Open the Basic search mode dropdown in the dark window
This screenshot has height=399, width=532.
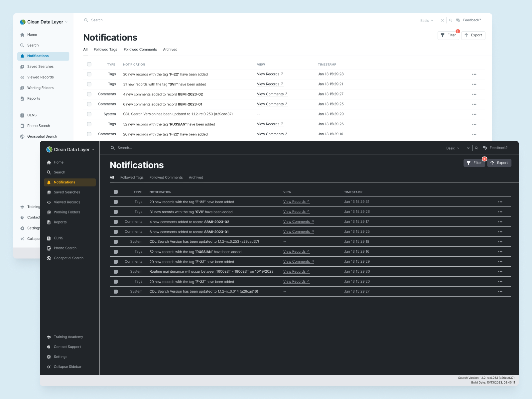pos(453,148)
